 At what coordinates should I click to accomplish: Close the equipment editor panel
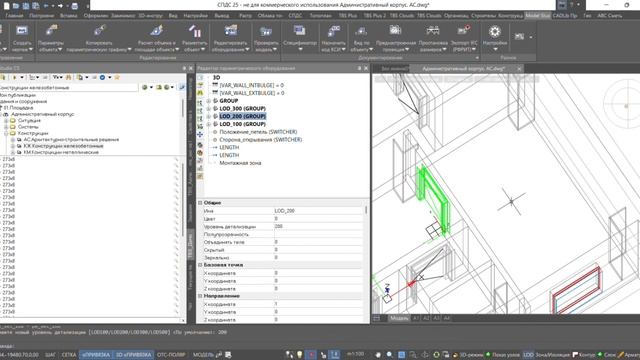[366, 68]
